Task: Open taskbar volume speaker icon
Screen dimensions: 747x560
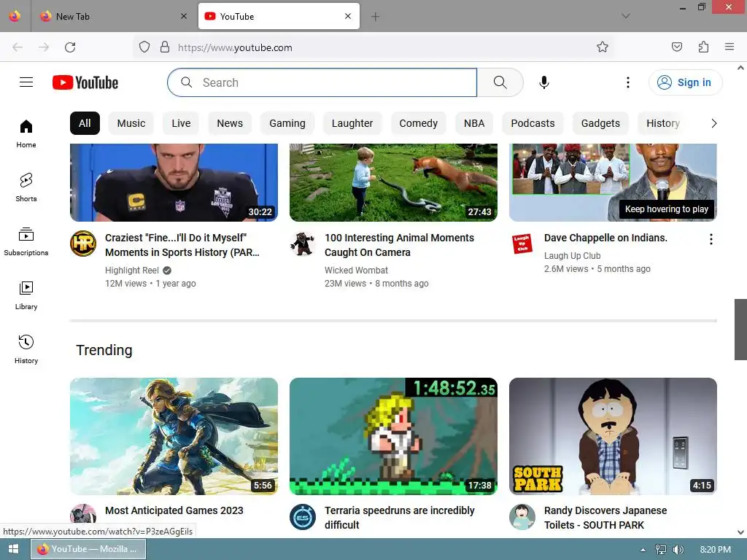Action: [x=678, y=550]
